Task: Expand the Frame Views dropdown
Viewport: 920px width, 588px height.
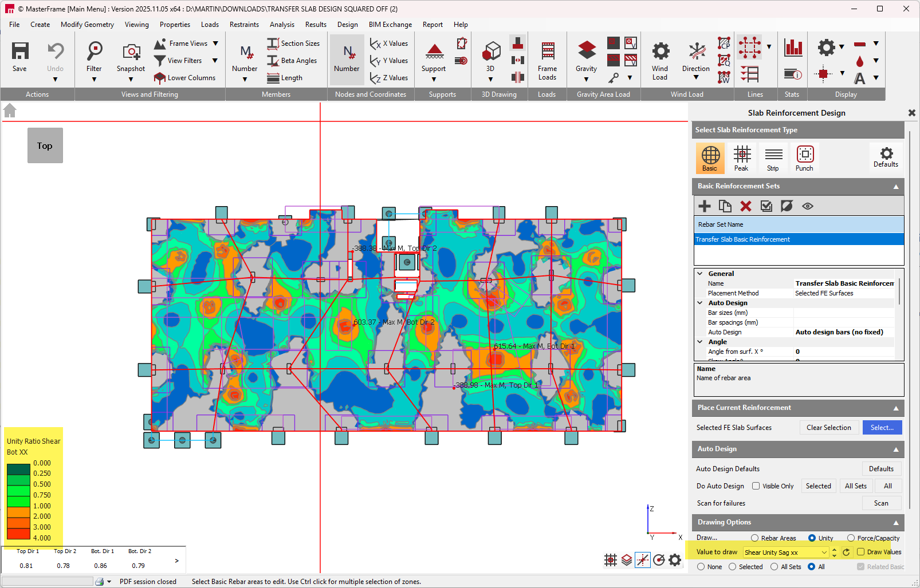Action: coord(215,43)
